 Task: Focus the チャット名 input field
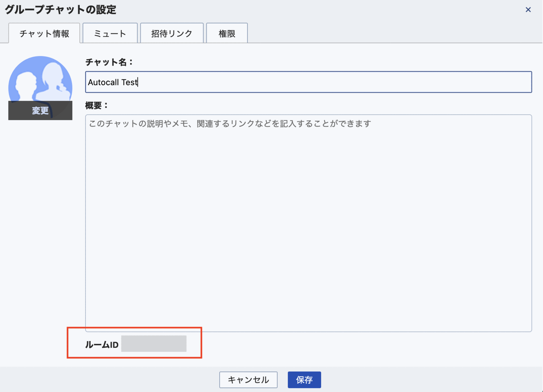(308, 82)
